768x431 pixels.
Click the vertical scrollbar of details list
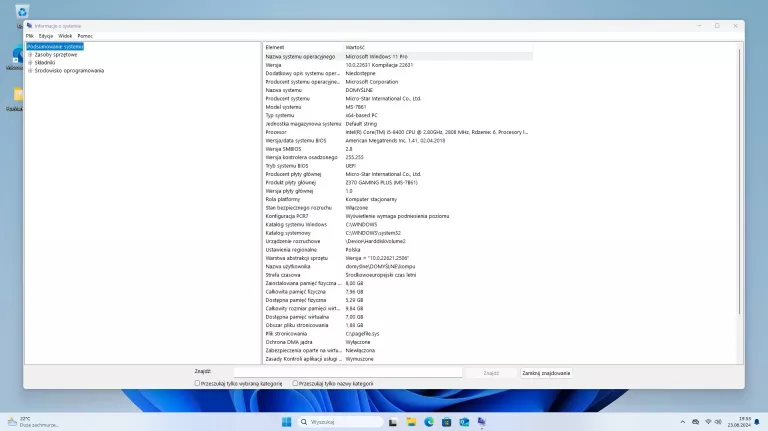(739, 181)
